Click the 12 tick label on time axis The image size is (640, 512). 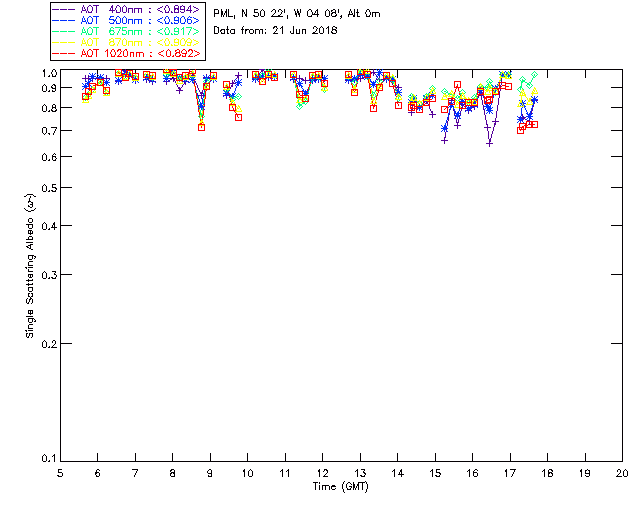(x=322, y=473)
